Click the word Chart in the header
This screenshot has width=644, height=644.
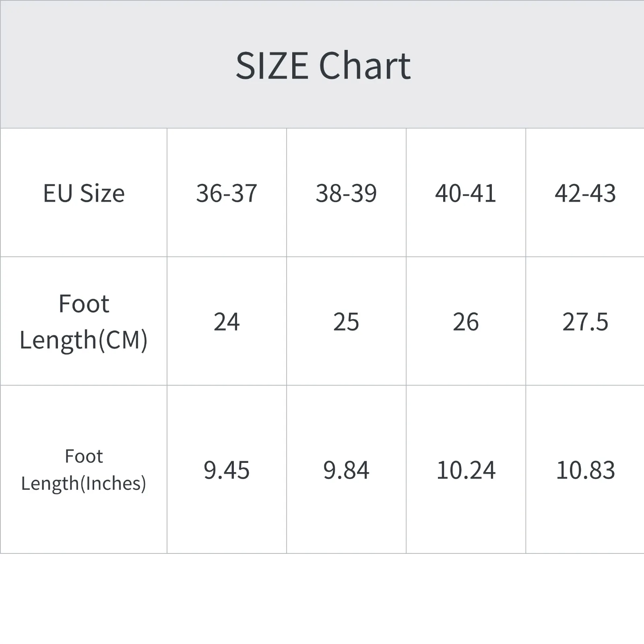[365, 66]
